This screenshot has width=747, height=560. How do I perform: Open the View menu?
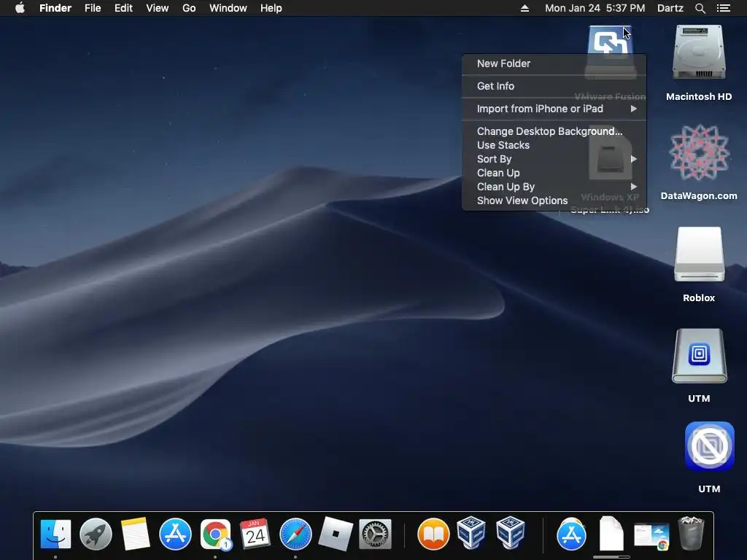coord(158,8)
